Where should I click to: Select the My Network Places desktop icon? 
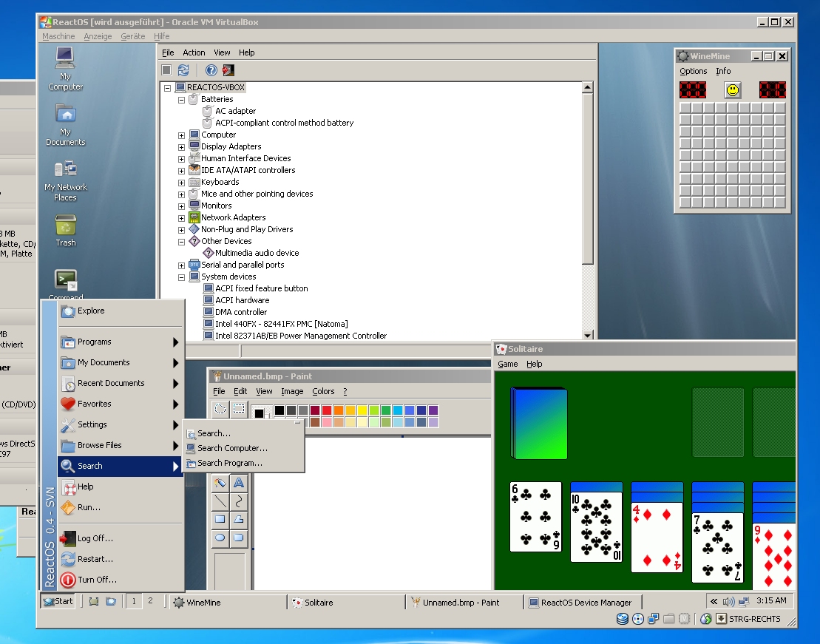coord(65,180)
